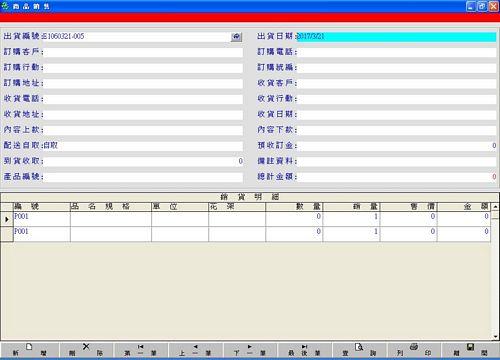This screenshot has width=500, height=360.
Task: Click scroll down arrow of detail grid
Action: tap(495, 337)
